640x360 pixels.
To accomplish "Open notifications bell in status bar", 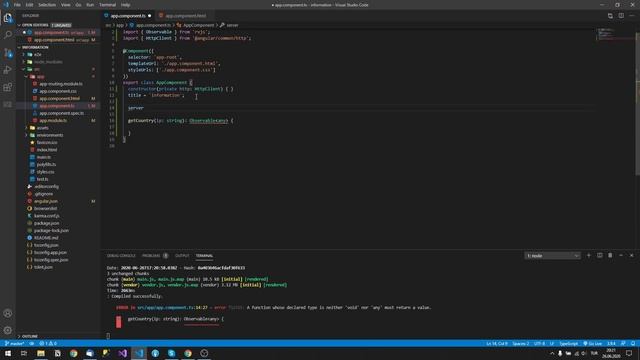I will point(633,344).
